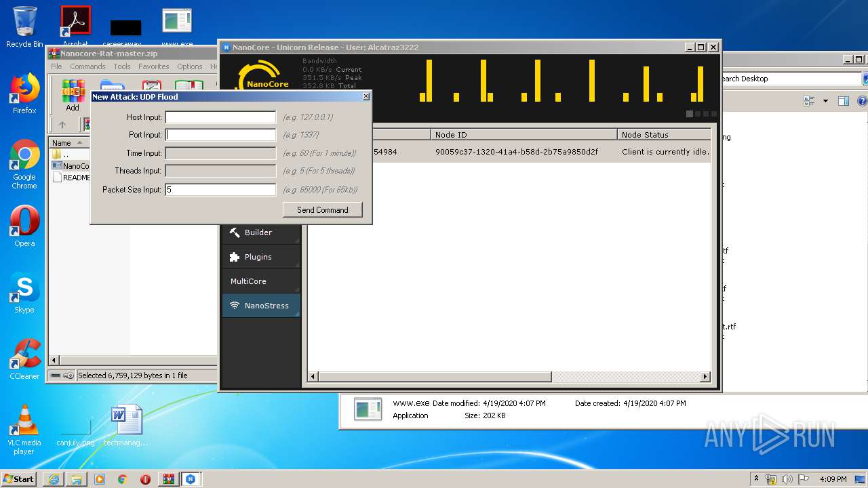Click the WinRAR taskbar button
This screenshot has height=488, width=868.
[x=168, y=479]
